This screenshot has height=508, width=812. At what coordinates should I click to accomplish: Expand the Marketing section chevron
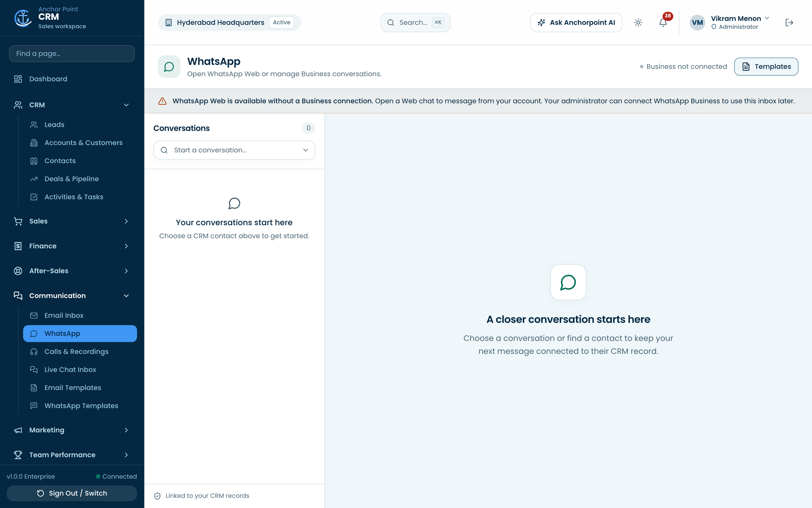(126, 430)
